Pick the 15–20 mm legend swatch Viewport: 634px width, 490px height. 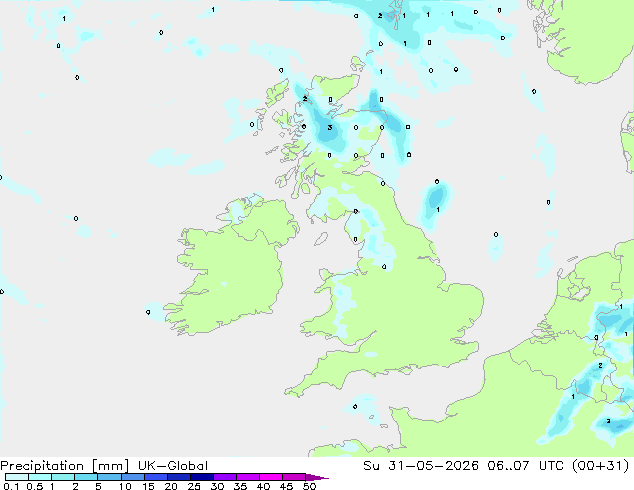click(x=155, y=477)
